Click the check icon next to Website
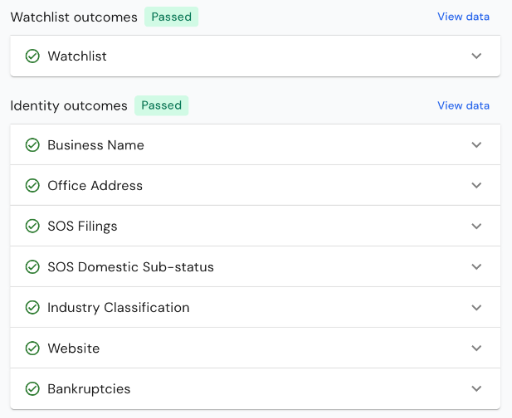512x418 pixels. [x=32, y=348]
